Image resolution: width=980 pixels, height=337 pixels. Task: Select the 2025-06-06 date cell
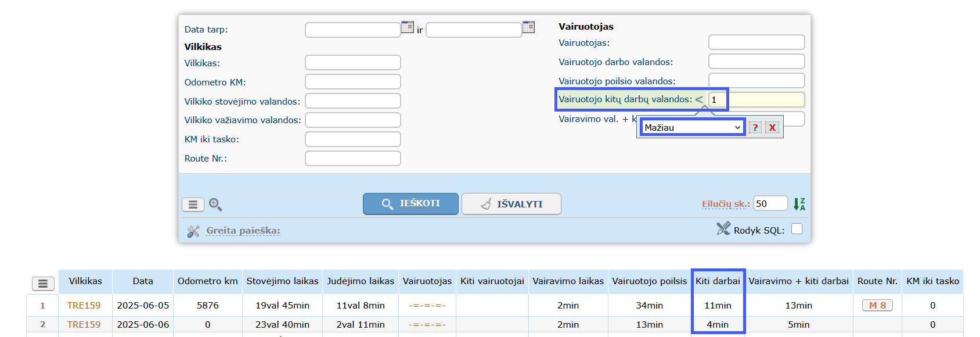143,324
